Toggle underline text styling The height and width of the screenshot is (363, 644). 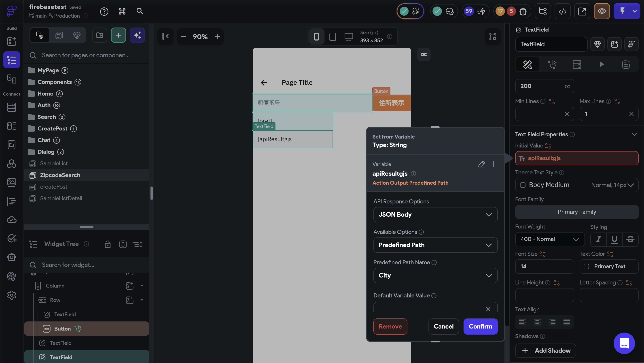pos(614,239)
